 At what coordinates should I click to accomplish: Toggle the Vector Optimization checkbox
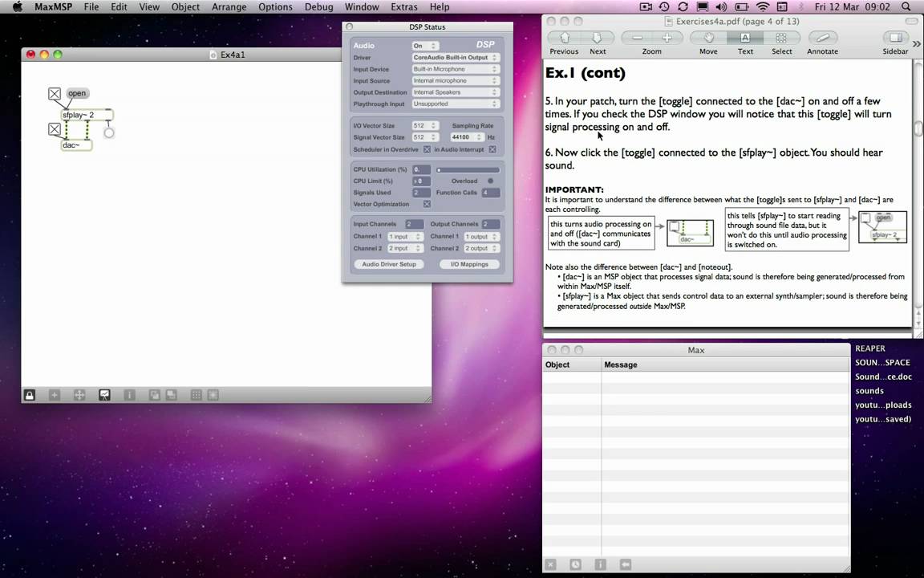click(x=427, y=204)
